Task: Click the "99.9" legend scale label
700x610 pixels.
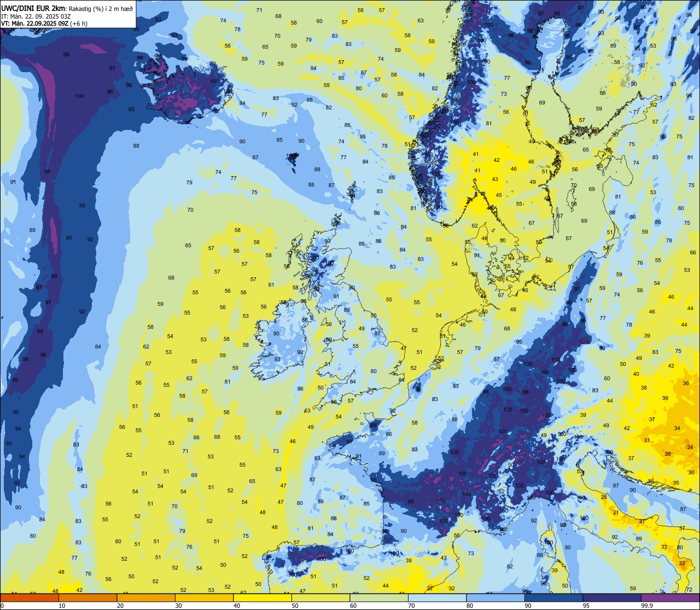Action: click(647, 606)
